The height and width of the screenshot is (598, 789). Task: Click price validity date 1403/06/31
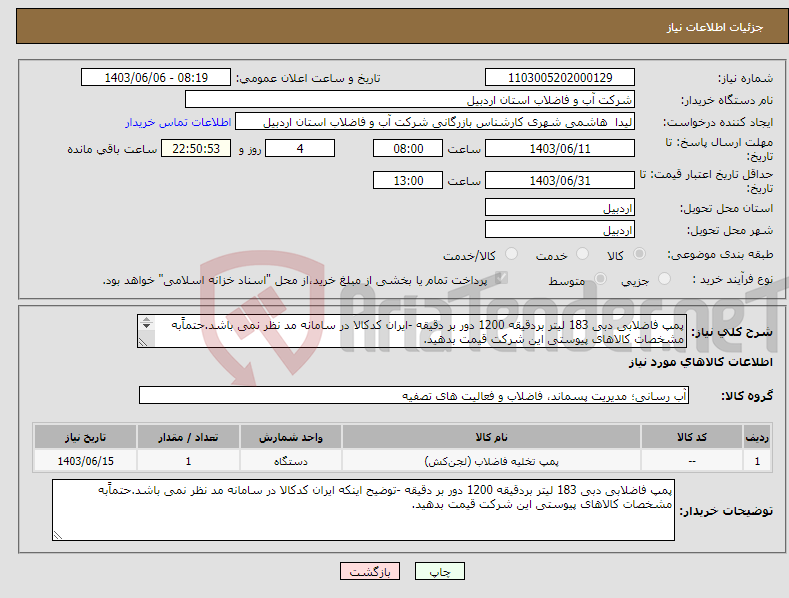tap(560, 180)
